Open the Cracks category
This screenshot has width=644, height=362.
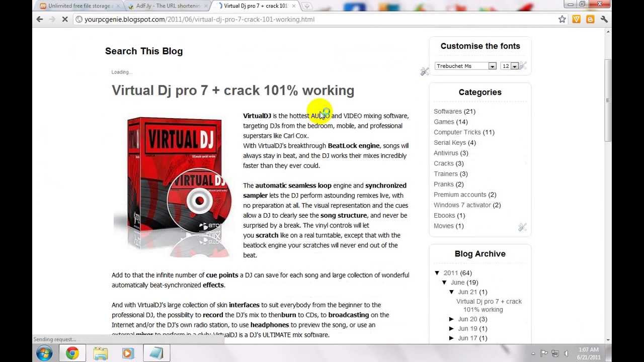444,163
